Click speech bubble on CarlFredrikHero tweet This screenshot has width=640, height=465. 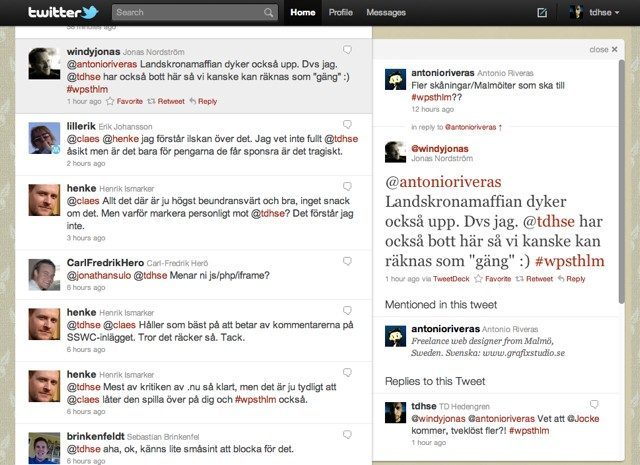(x=347, y=261)
